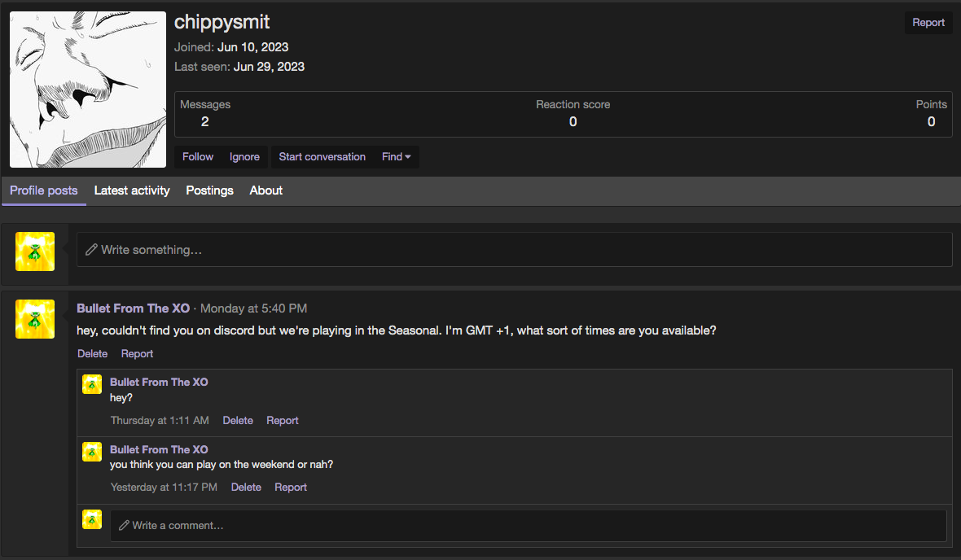Viewport: 961px width, 560px height.
Task: Select the Profile posts tab
Action: coord(44,190)
